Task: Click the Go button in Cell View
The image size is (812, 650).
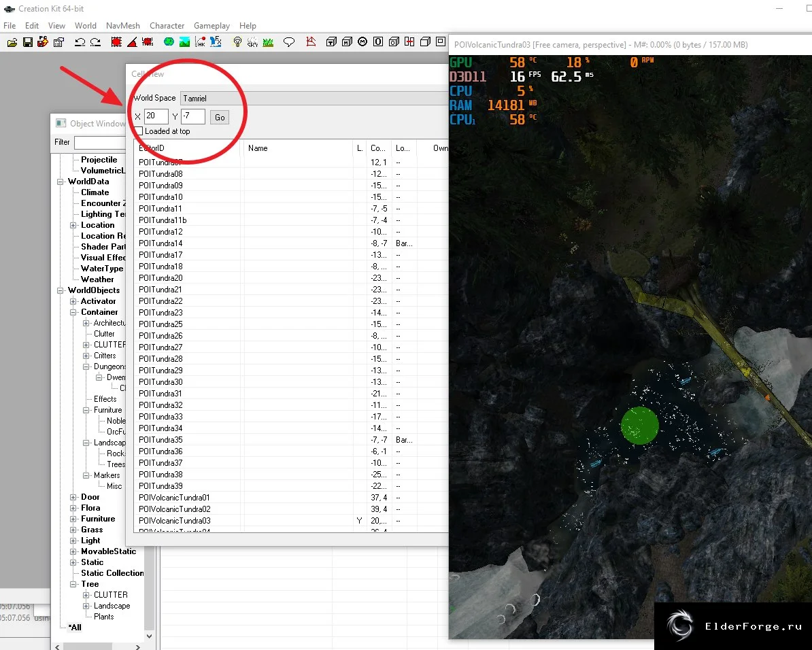Action: [220, 118]
